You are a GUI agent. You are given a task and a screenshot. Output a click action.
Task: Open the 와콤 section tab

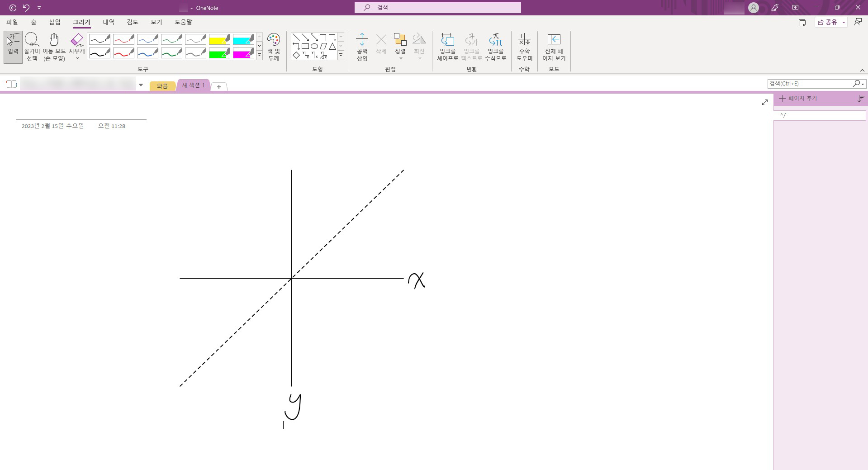point(162,86)
